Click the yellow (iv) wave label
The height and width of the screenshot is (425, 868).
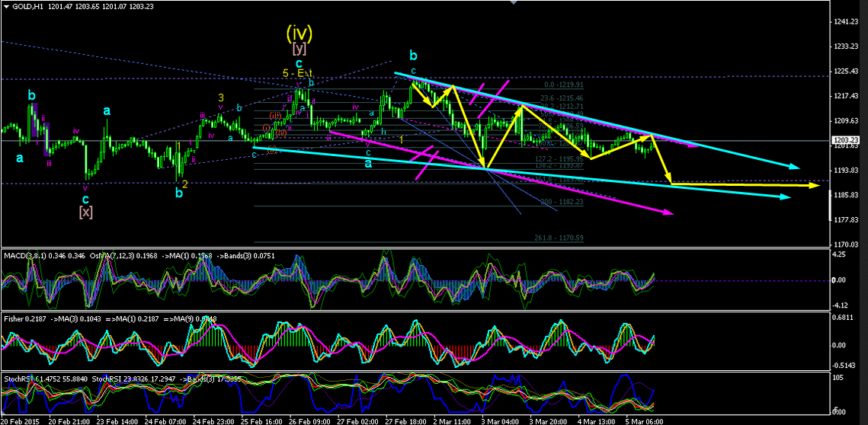click(299, 34)
